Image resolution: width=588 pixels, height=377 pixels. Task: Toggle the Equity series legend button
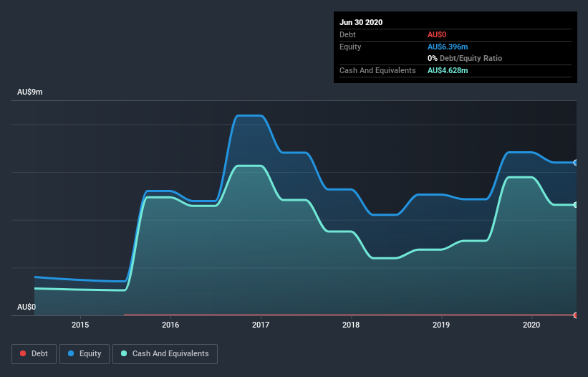click(x=85, y=354)
